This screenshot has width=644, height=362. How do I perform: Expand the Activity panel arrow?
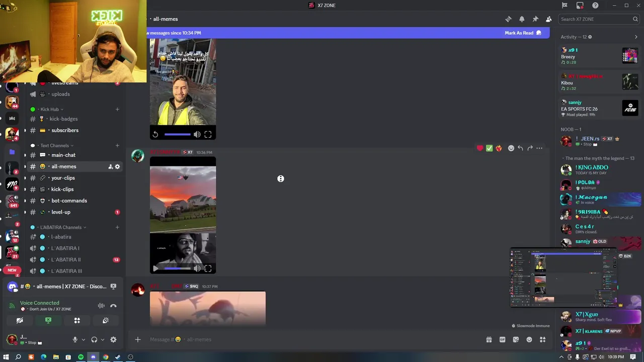coord(636,37)
